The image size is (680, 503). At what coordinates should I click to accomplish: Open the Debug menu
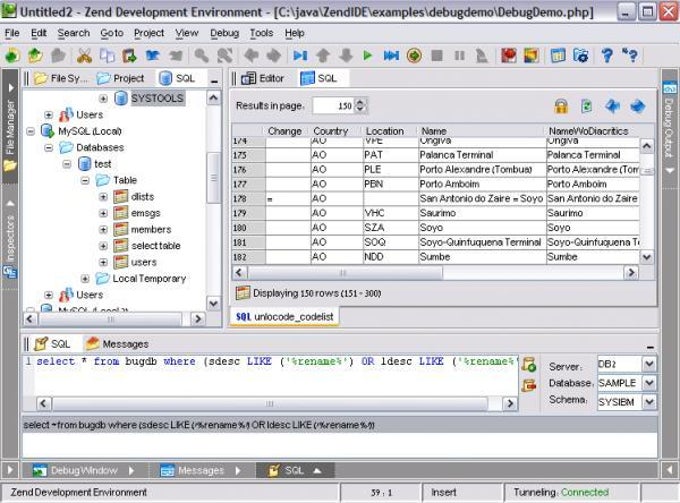pyautogui.click(x=224, y=33)
